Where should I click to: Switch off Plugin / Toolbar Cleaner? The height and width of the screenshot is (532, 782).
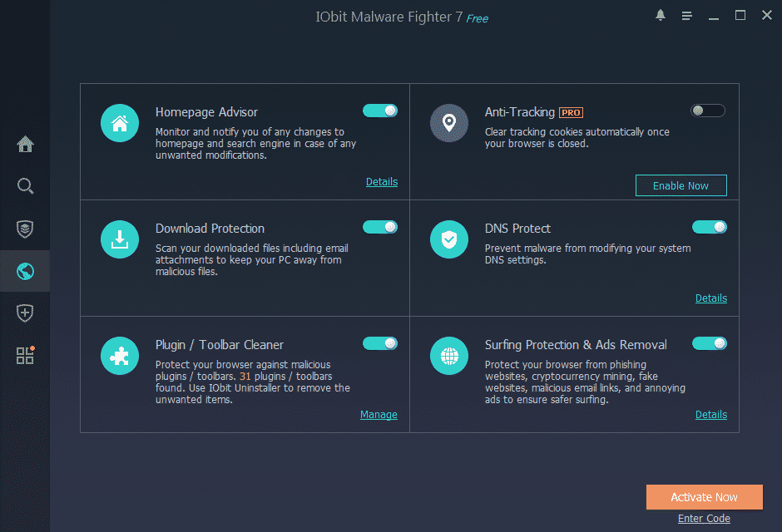point(380,343)
